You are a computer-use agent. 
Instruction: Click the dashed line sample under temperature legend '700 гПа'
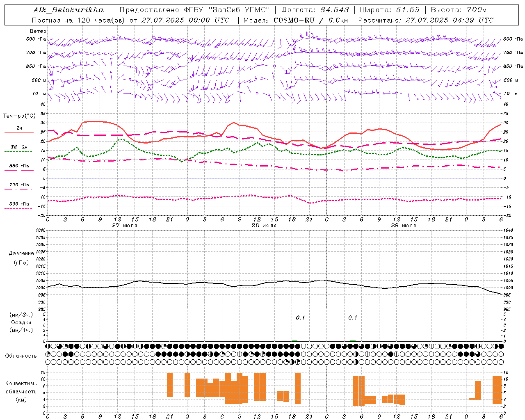(18, 189)
